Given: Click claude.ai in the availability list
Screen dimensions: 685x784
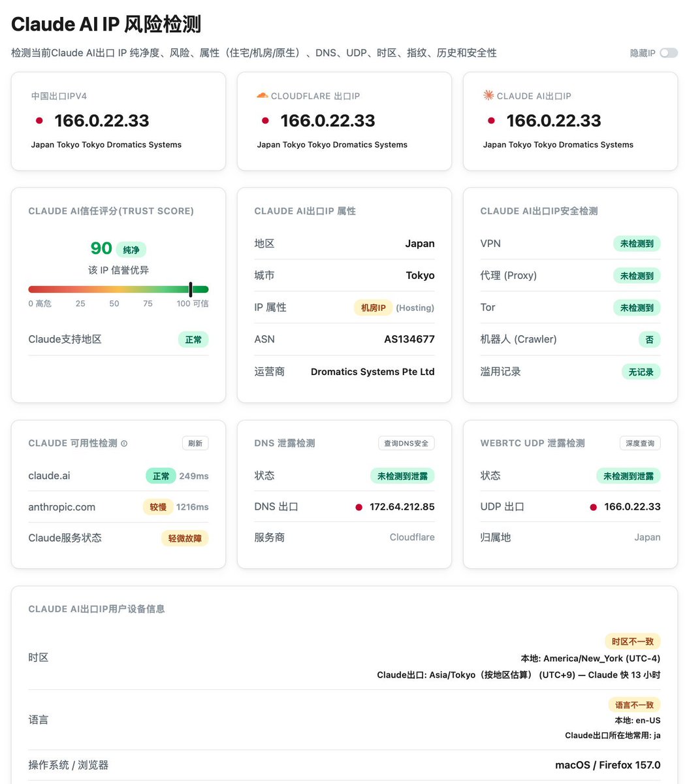Looking at the screenshot, I should [x=49, y=476].
